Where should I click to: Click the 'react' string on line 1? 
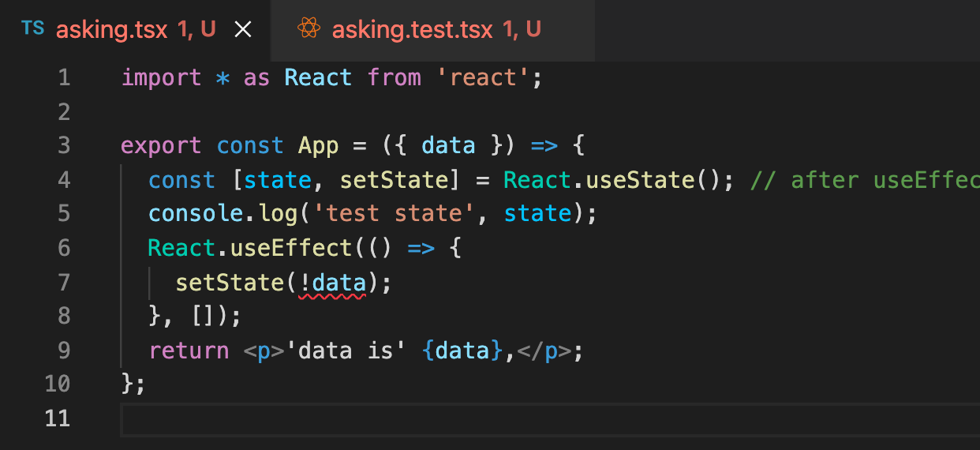pos(482,78)
